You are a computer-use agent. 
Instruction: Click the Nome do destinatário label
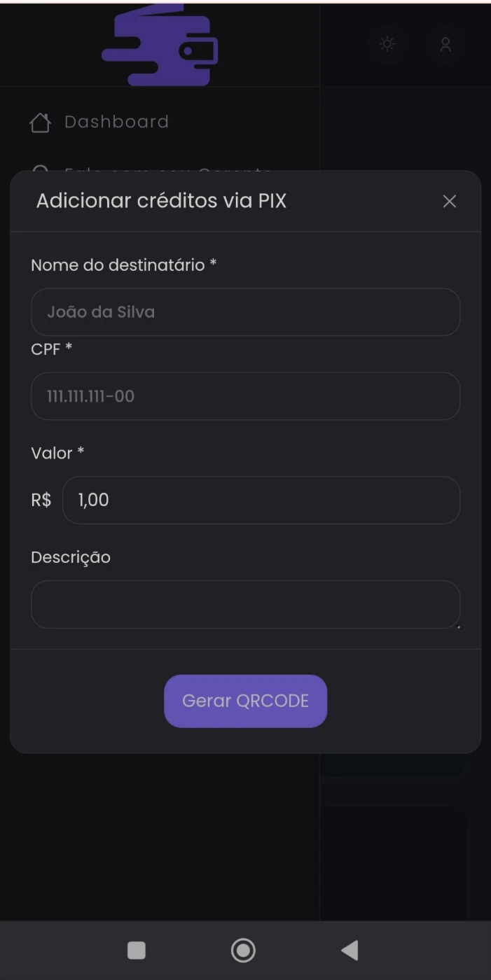(123, 265)
